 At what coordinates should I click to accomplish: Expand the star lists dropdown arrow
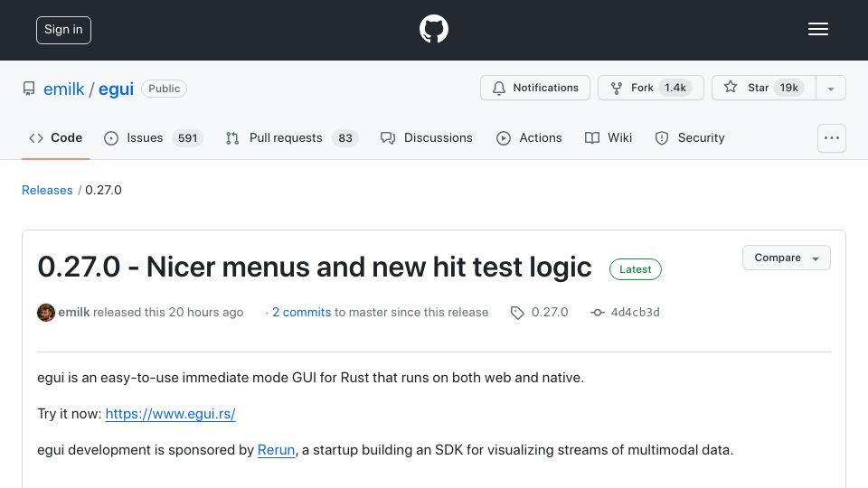point(831,89)
